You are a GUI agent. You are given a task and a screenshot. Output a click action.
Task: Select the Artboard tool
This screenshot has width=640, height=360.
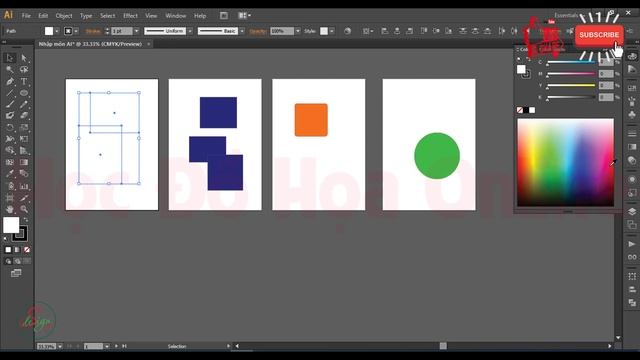(10, 198)
